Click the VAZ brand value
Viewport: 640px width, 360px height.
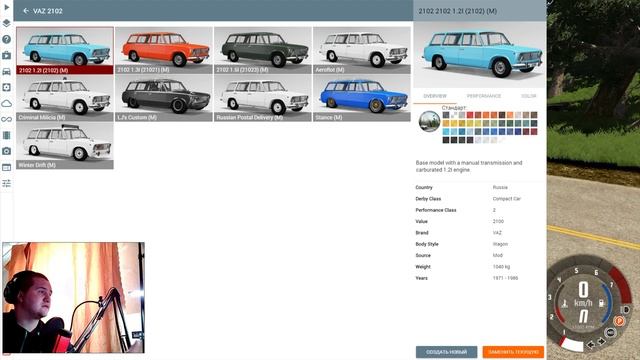[x=497, y=233]
